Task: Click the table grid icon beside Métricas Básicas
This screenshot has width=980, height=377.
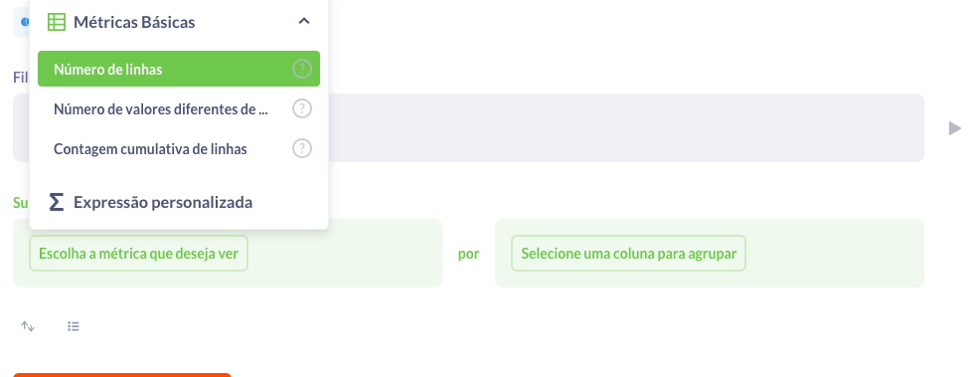Action: point(57,22)
